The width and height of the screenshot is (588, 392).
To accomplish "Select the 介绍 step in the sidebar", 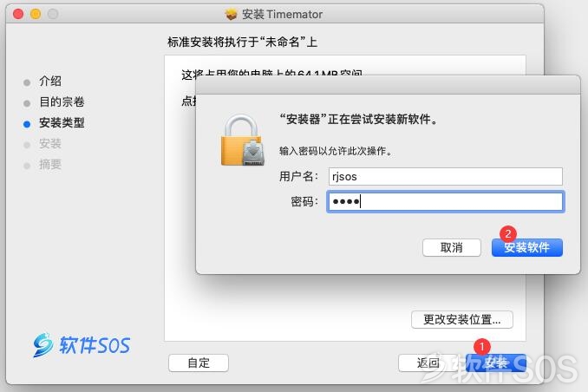I will tap(50, 81).
